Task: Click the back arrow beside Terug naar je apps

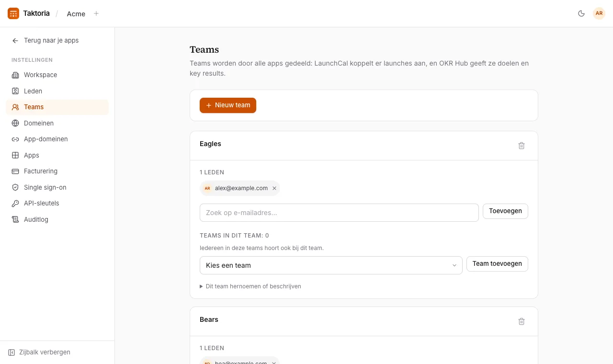Action: click(15, 41)
